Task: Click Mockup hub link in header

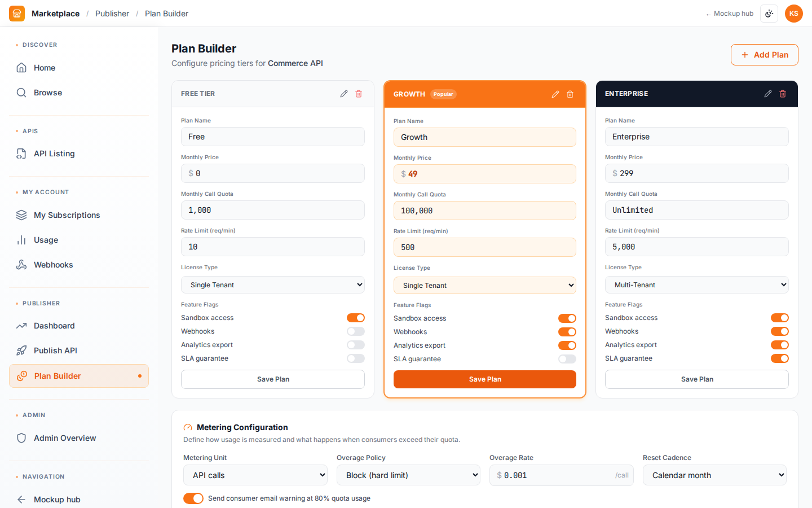Action: (730, 14)
